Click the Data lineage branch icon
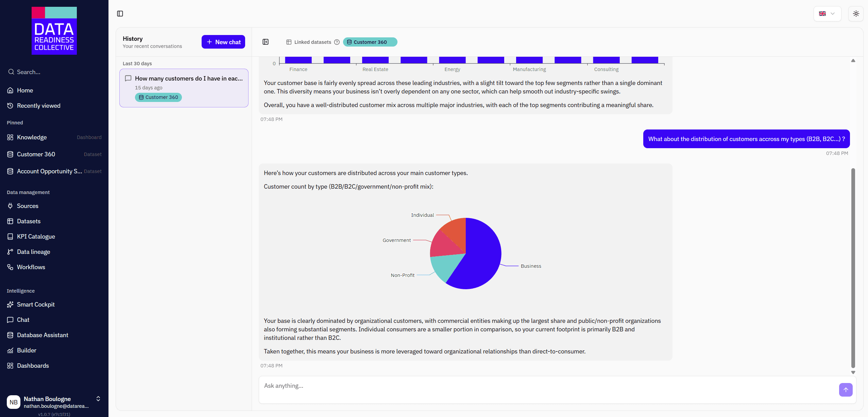Screen dimensions: 868x417 click(x=10, y=252)
